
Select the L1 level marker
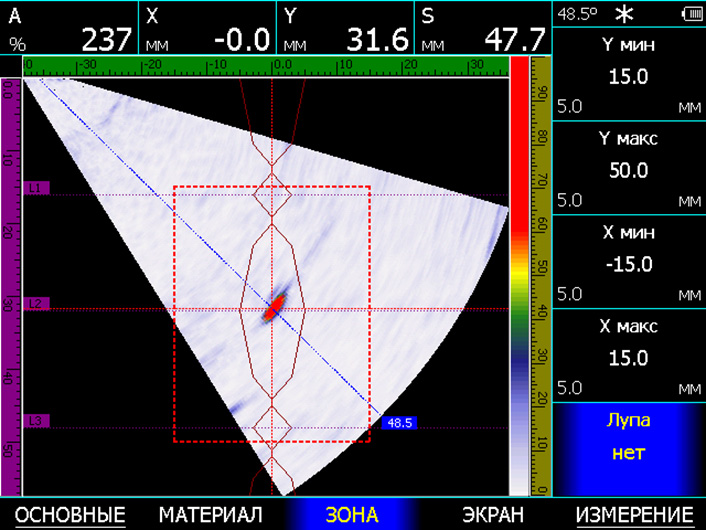[35, 187]
